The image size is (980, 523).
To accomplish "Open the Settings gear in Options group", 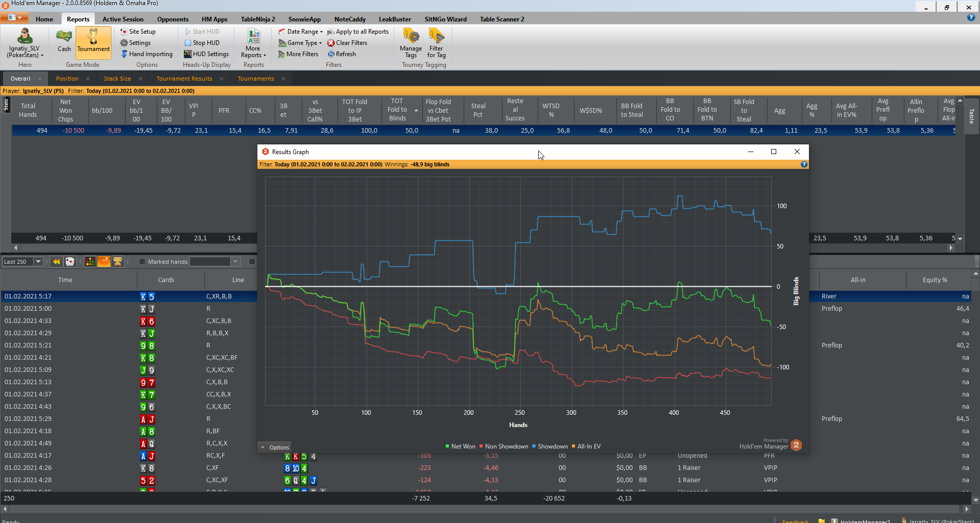I will (x=135, y=43).
